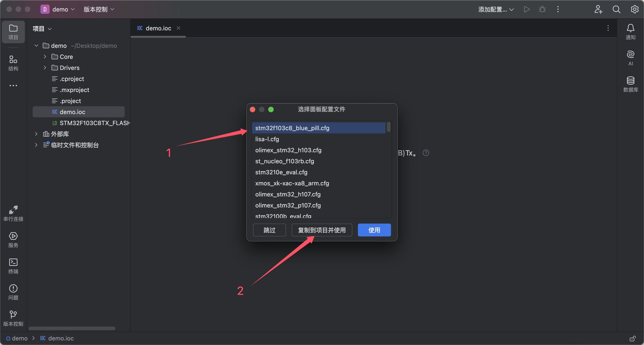Select olimex_stm32_h103.cfg config file
Screen dimensions: 644x345
[x=319, y=150]
